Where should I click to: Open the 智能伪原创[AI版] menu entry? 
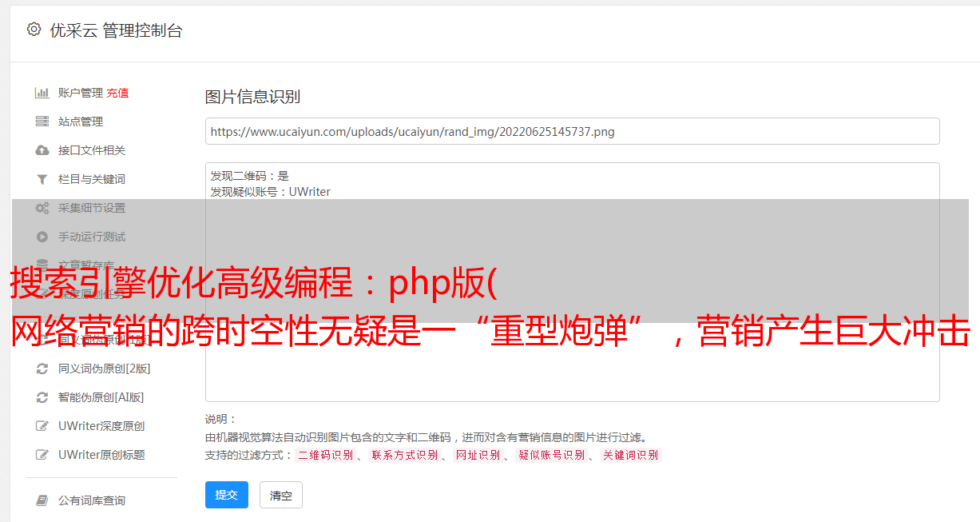101,397
